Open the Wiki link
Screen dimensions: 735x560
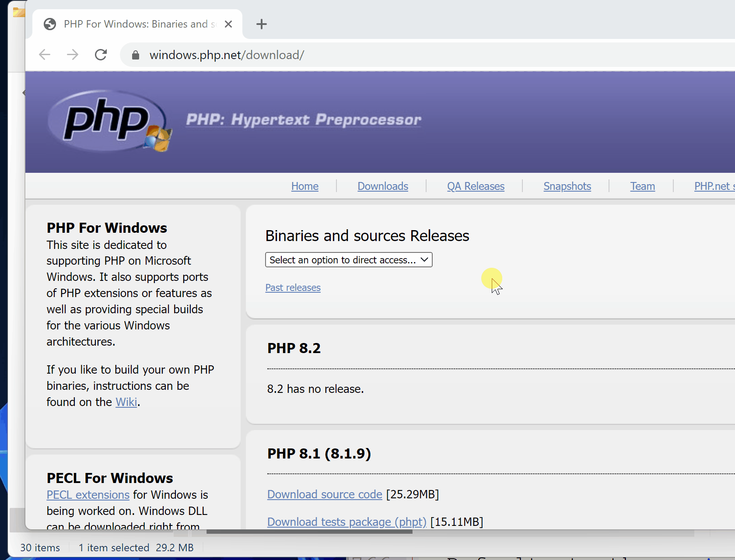click(x=126, y=402)
